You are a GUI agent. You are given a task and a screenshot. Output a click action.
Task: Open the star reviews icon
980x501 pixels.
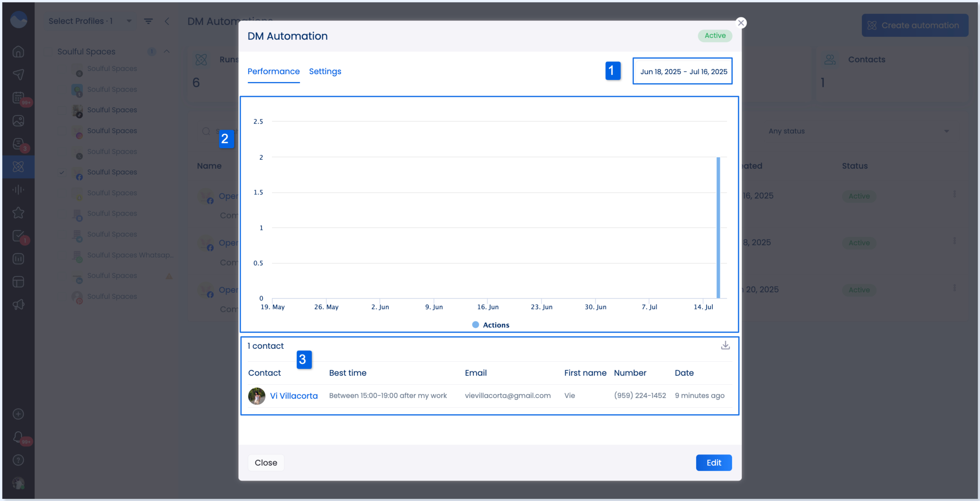click(x=18, y=213)
